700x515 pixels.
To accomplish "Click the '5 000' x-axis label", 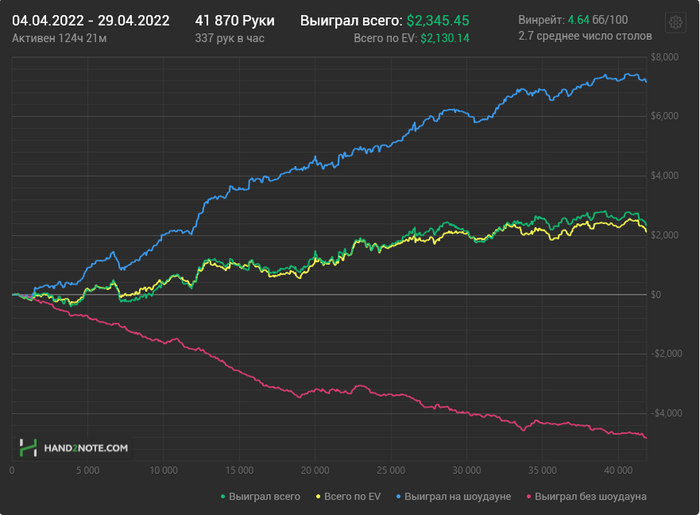I will click(x=88, y=470).
